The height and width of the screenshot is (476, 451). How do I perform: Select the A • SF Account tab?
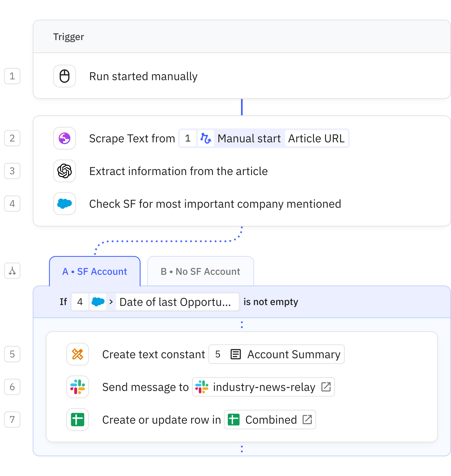click(x=95, y=271)
